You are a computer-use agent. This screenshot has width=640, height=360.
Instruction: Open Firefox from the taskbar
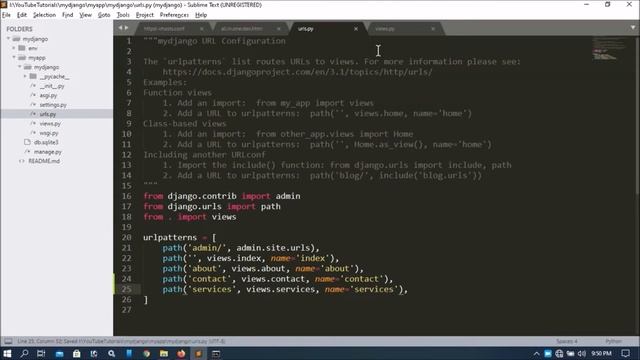coord(181,353)
